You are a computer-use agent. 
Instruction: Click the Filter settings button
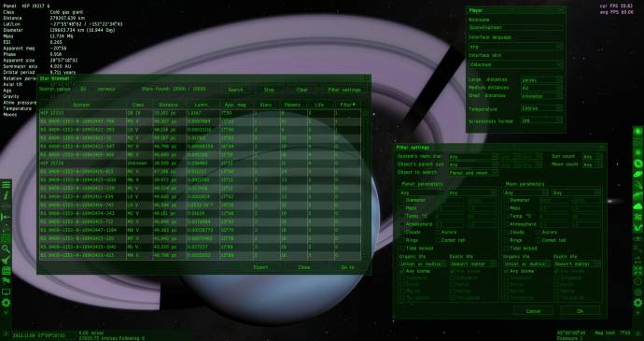(x=344, y=90)
